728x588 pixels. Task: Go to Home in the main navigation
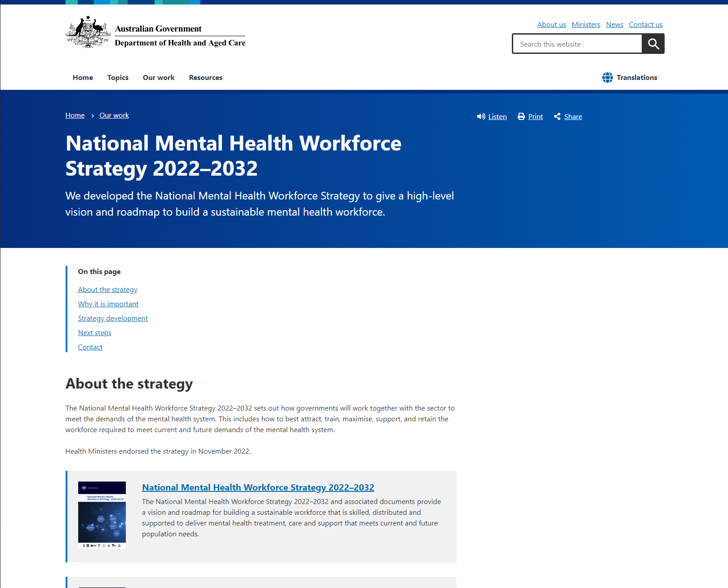(x=83, y=78)
